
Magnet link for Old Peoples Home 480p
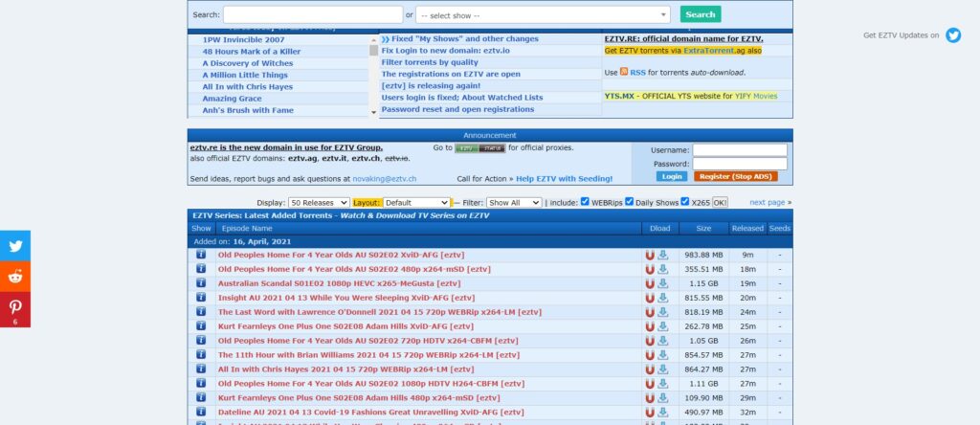[x=650, y=269]
